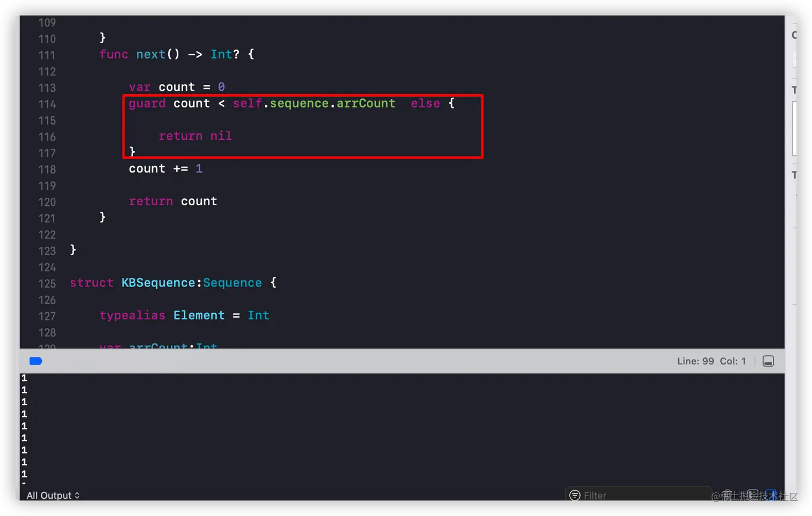Click the guard keyword
The height and width of the screenshot is (516, 812).
tap(147, 103)
